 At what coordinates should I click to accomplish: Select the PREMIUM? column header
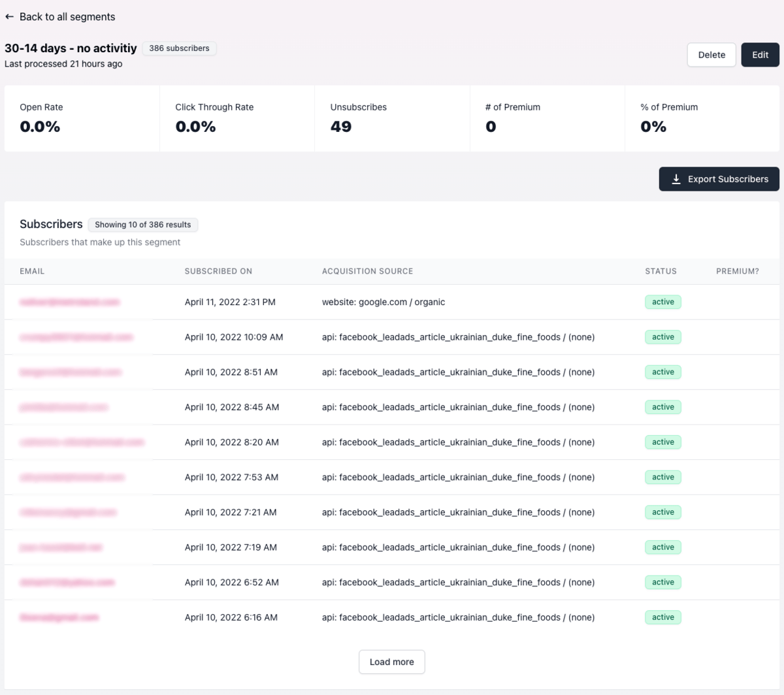738,271
